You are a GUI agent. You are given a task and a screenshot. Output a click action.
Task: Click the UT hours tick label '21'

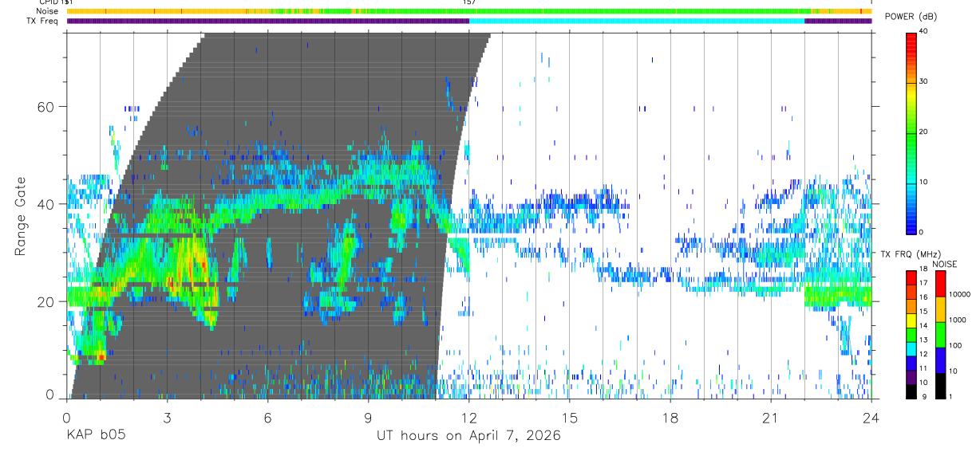click(x=770, y=418)
